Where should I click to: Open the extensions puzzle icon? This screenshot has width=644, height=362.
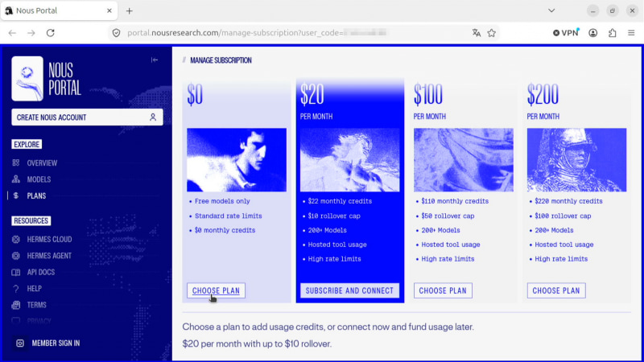click(613, 33)
